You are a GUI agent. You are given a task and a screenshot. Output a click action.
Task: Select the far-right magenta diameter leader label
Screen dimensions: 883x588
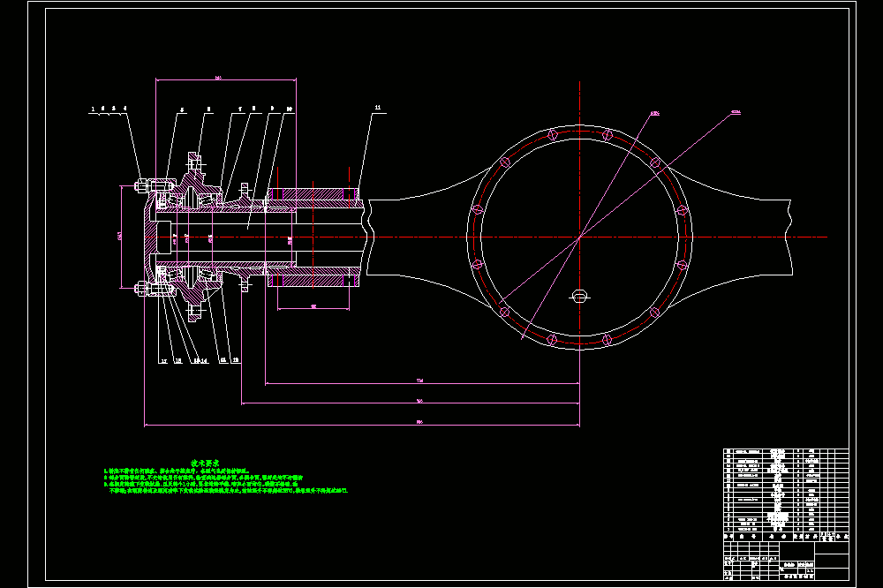(x=736, y=112)
